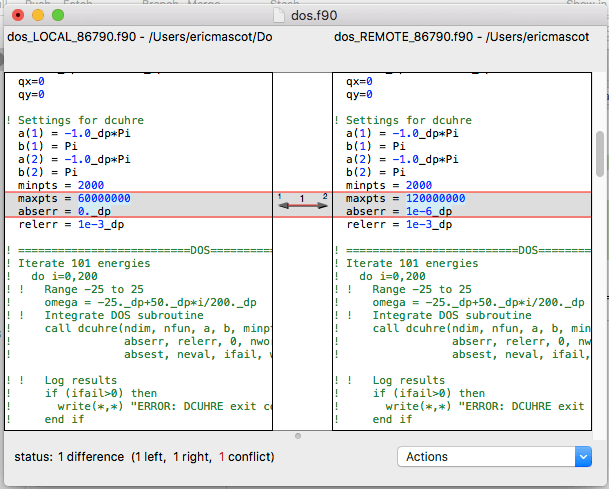609x489 pixels.
Task: Zoom the window with green button
Action: click(x=58, y=15)
